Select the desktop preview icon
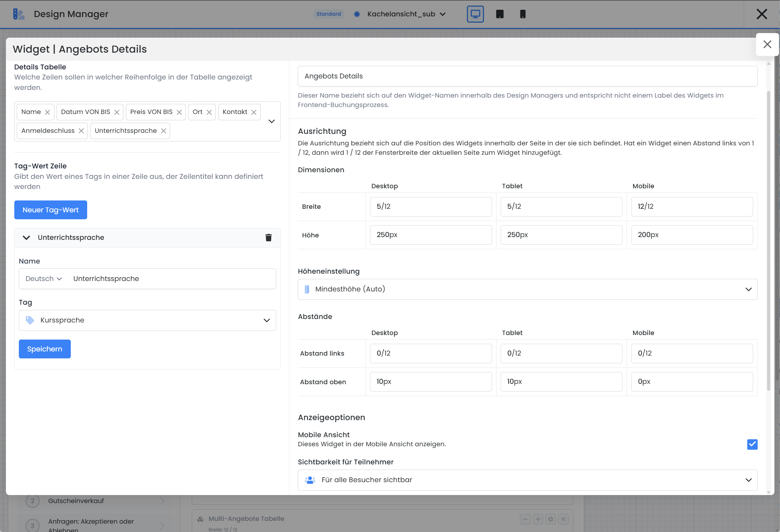Screen dimensions: 780x532 tap(475, 14)
